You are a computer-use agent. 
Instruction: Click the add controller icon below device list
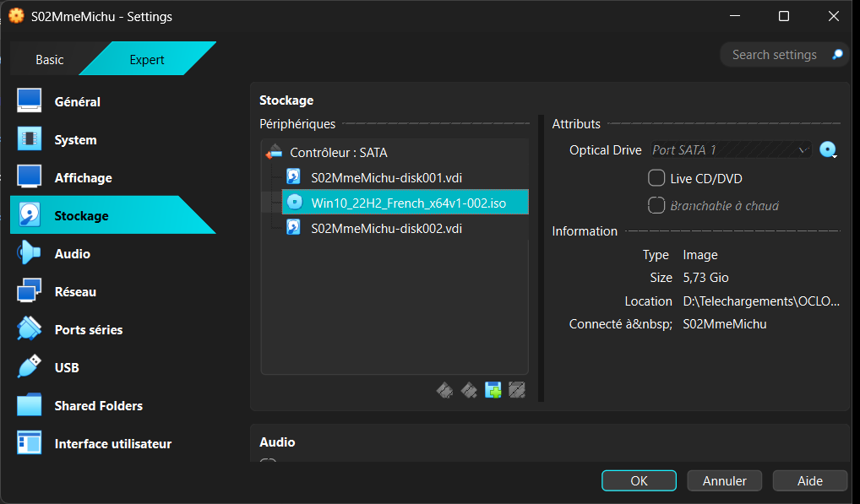444,390
